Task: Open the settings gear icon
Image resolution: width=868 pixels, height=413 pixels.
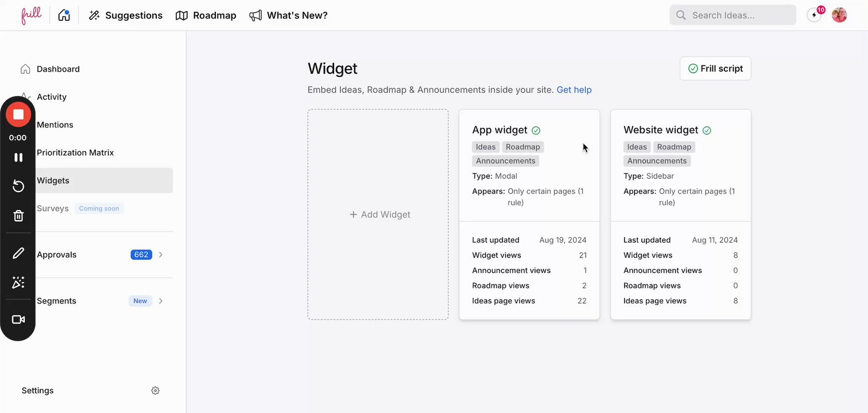Action: point(155,391)
